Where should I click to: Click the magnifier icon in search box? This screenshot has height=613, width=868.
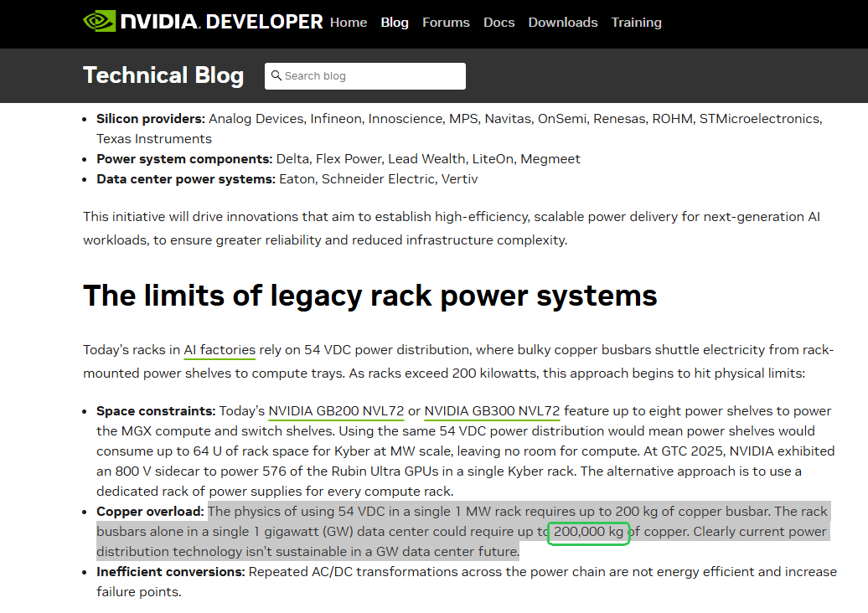(x=276, y=75)
